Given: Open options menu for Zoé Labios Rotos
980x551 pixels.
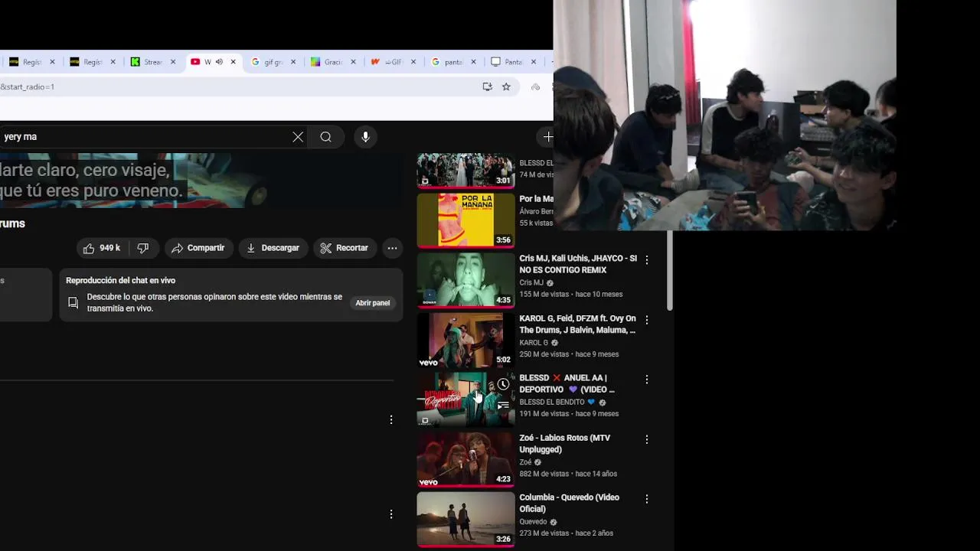Looking at the screenshot, I should coord(647,439).
